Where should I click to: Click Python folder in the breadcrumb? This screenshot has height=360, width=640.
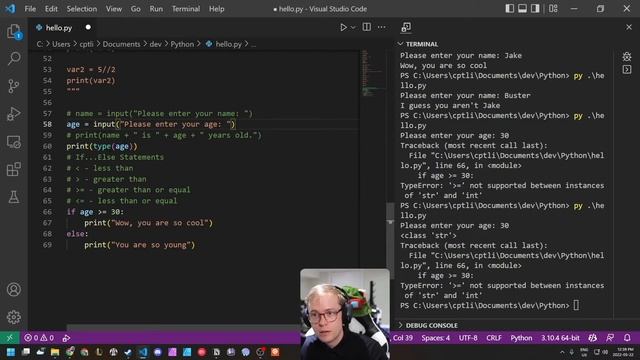pyautogui.click(x=182, y=44)
